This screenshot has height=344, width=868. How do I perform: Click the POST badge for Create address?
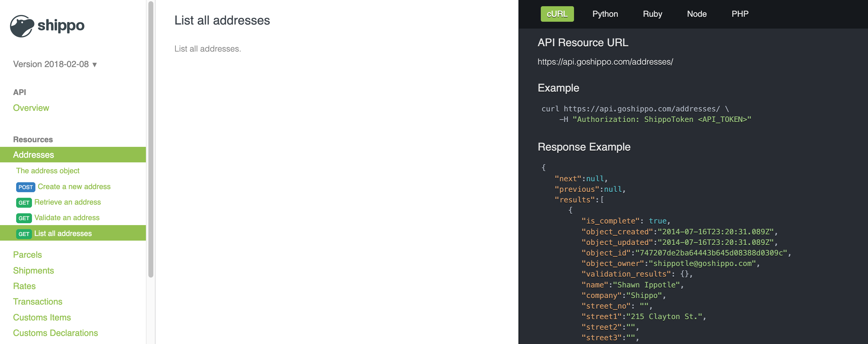click(x=25, y=187)
